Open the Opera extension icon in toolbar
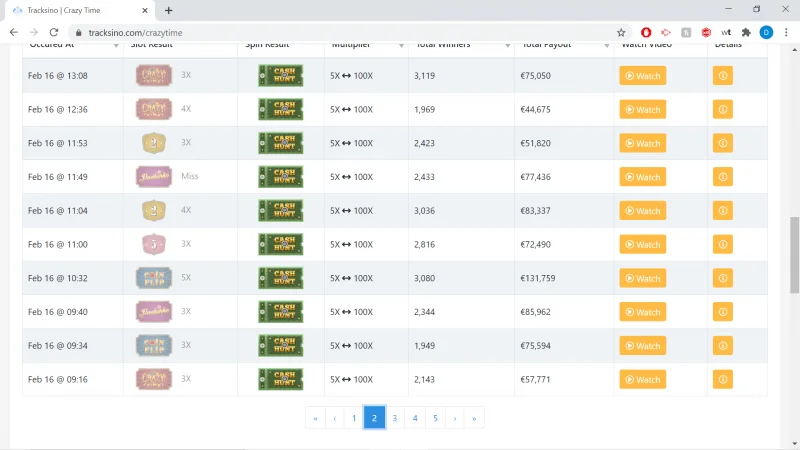 (x=646, y=33)
